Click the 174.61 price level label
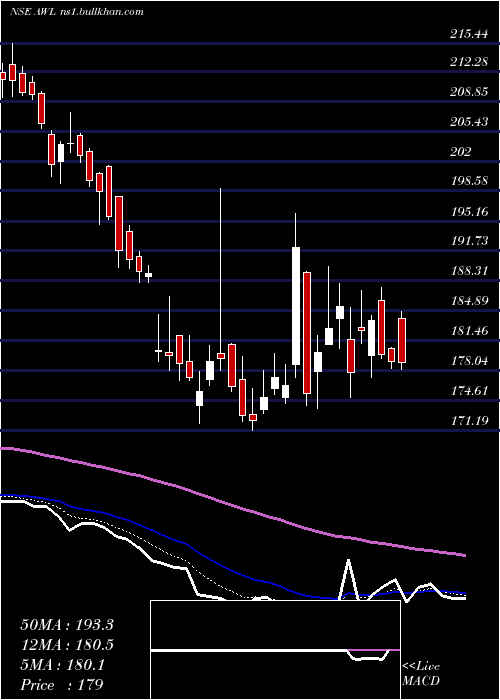This screenshot has width=500, height=700. [x=469, y=391]
